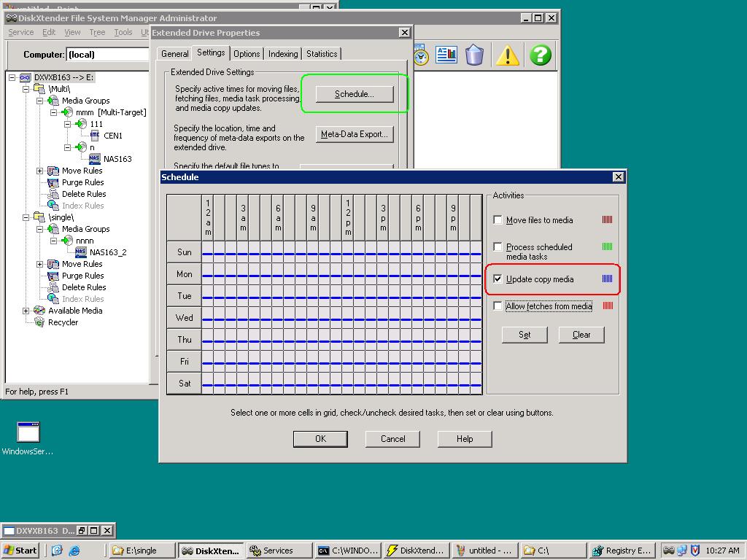This screenshot has height=560, width=747.
Task: Open the View menu
Action: pos(72,32)
